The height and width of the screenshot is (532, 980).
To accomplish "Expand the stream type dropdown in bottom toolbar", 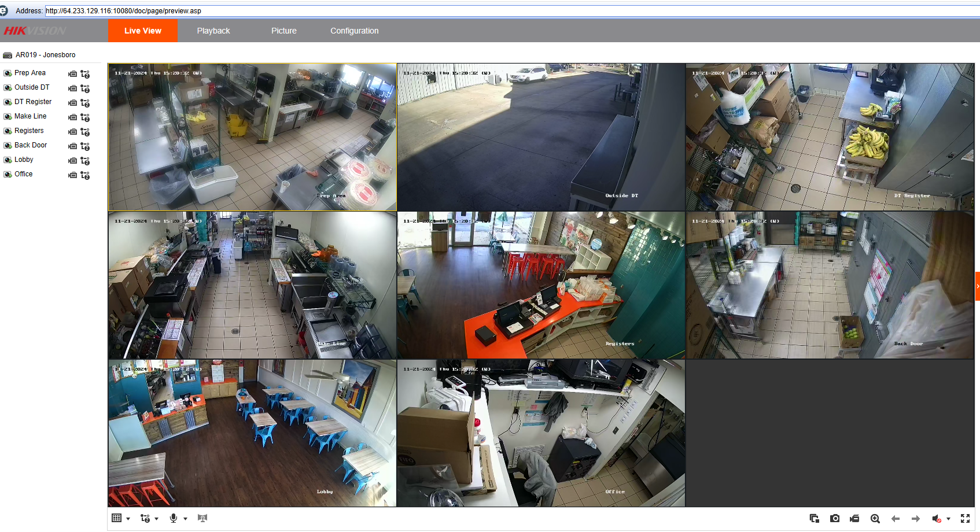I will [x=156, y=519].
